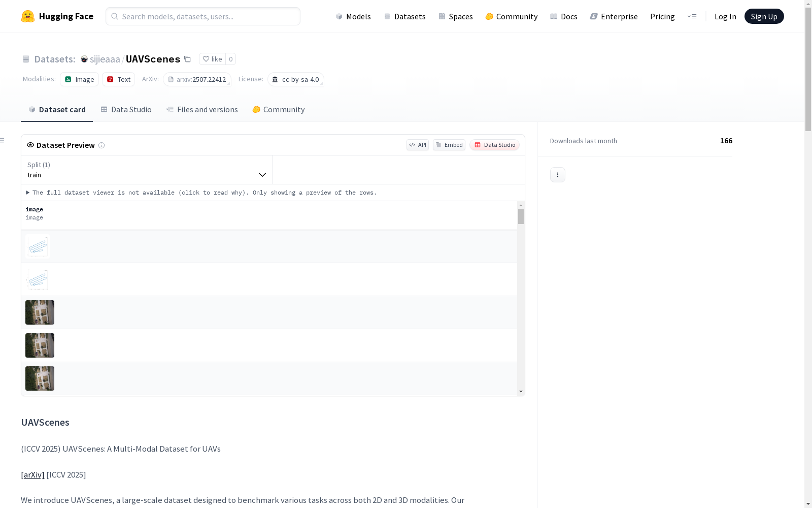Click the sidebar table-of-contents icon at left edge

point(3,140)
